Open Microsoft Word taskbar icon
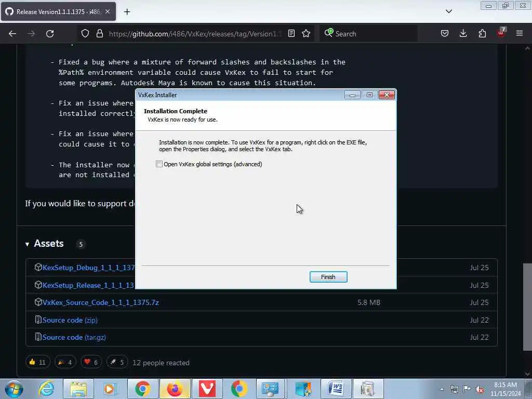Image resolution: width=532 pixels, height=399 pixels. coord(336,389)
